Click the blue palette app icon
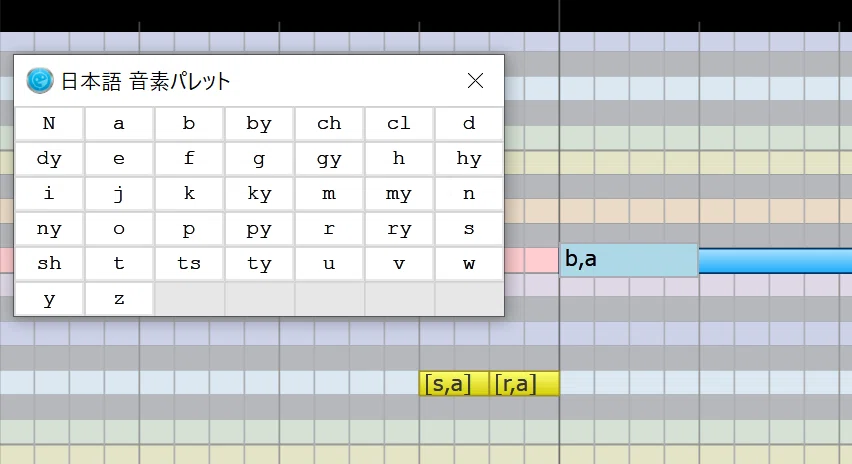The image size is (852, 464). click(40, 81)
